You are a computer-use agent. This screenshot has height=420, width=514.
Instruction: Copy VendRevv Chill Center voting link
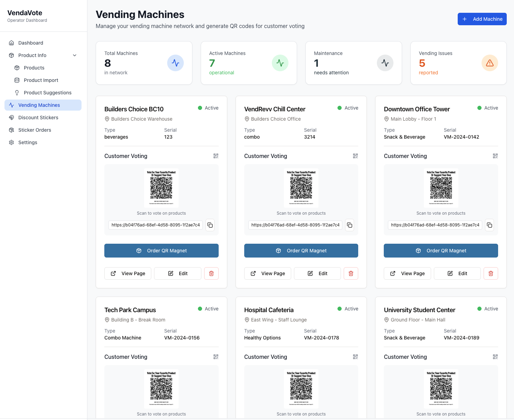pyautogui.click(x=349, y=225)
